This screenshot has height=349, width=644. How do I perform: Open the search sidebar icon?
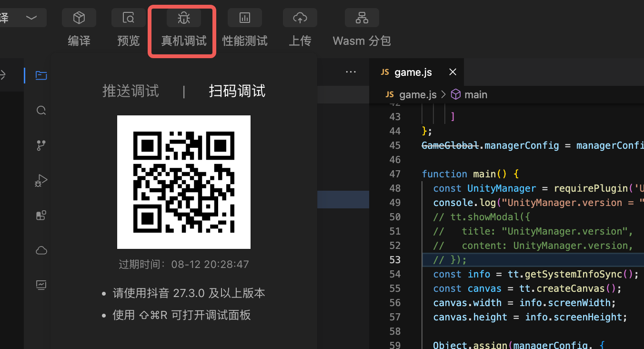(x=41, y=111)
